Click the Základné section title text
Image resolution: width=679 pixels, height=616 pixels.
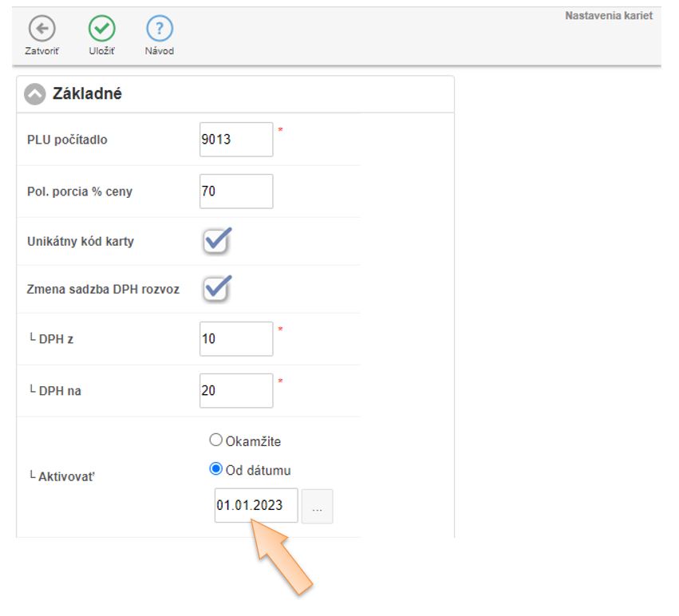click(x=87, y=94)
